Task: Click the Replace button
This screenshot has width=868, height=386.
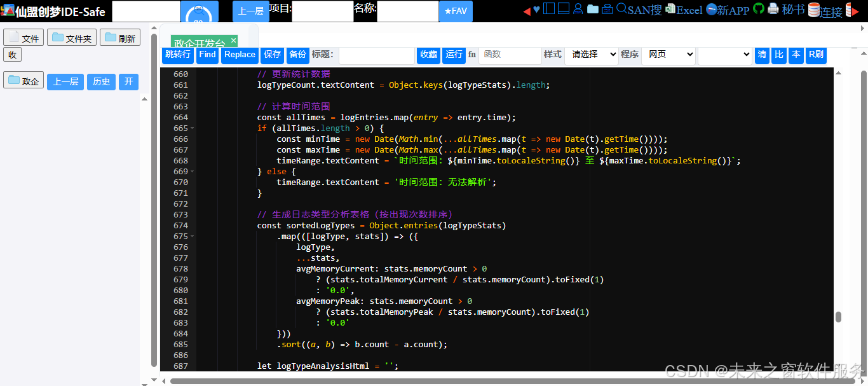Action: click(240, 55)
